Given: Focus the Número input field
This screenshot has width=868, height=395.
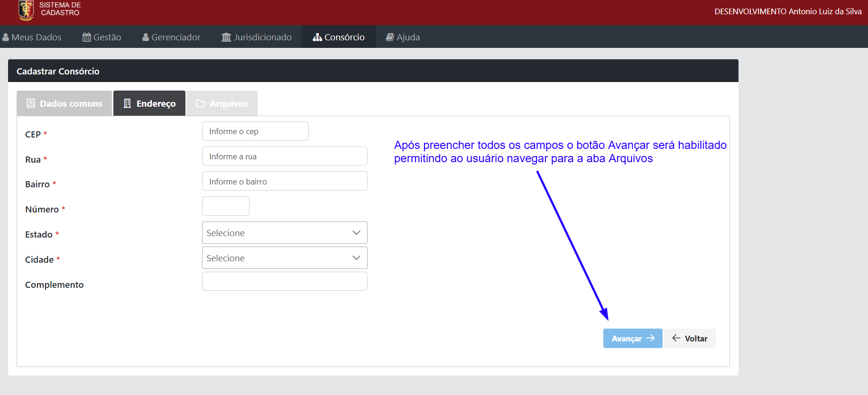Looking at the screenshot, I should coord(226,206).
